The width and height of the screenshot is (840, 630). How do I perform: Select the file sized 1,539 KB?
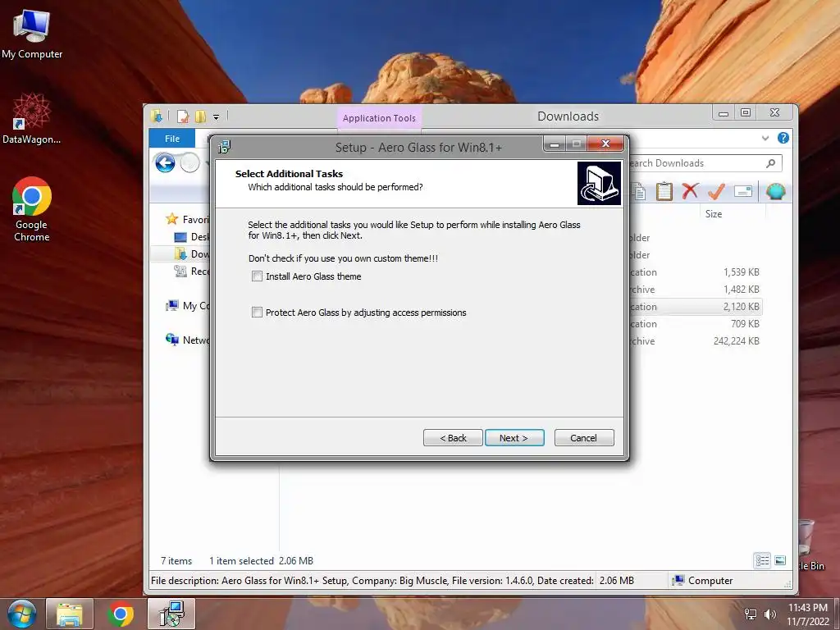696,272
